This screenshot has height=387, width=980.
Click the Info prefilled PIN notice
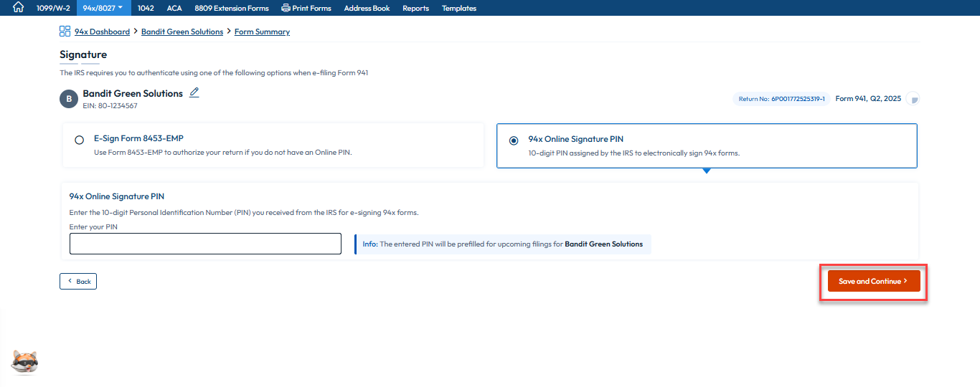click(x=503, y=244)
